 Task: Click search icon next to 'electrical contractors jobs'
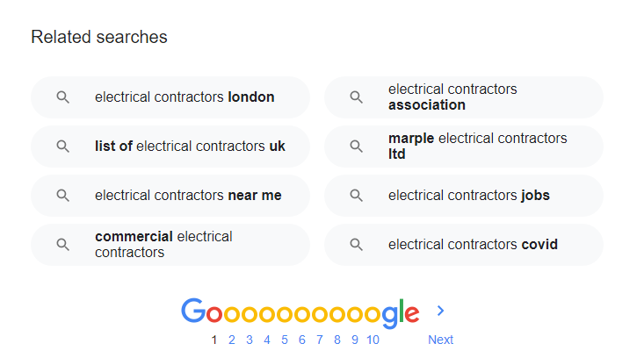pyautogui.click(x=356, y=196)
